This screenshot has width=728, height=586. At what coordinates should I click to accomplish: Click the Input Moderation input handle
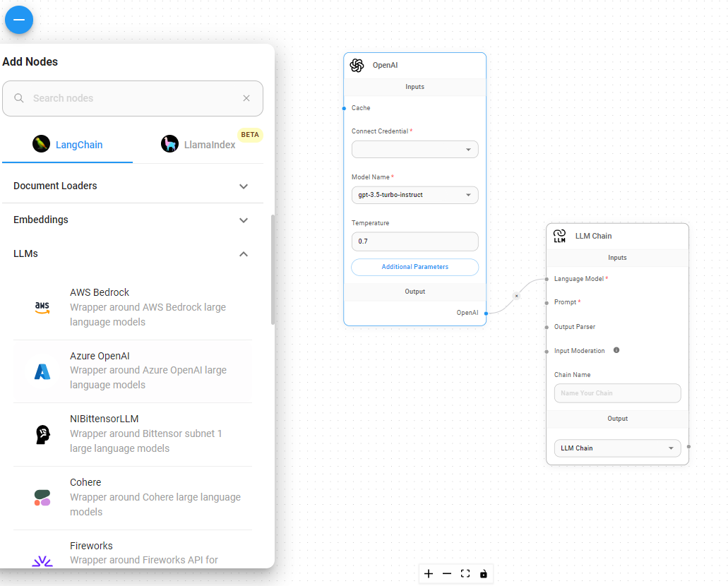[547, 352]
